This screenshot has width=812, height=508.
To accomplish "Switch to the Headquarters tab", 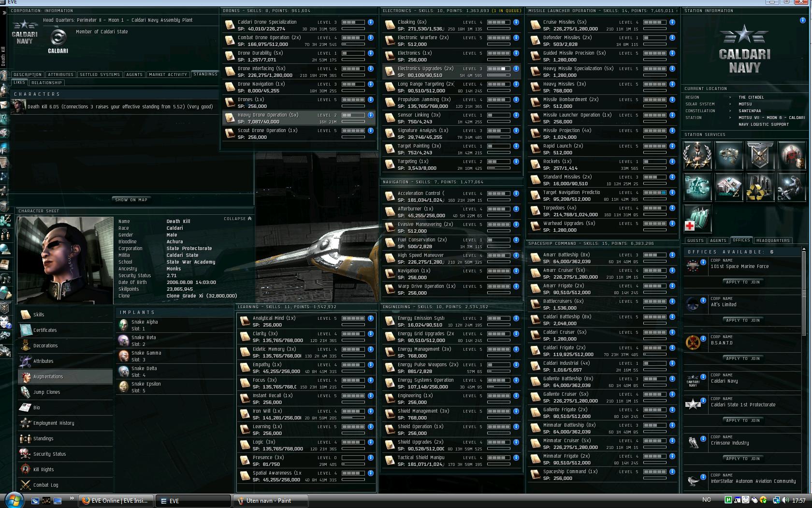I will click(x=773, y=240).
